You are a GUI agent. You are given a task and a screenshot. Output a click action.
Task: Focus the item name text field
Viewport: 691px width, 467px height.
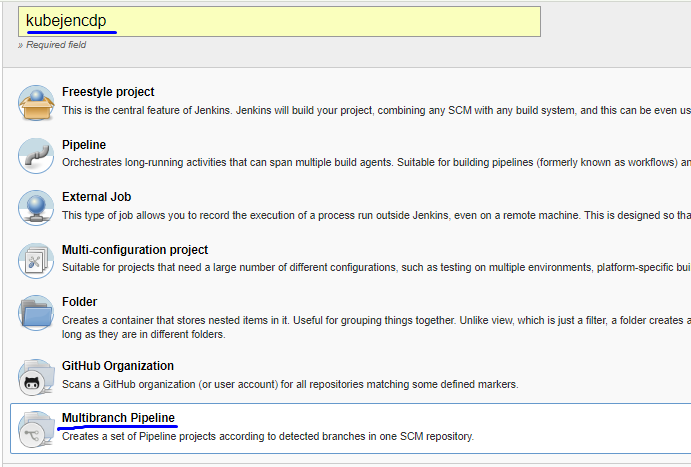278,21
